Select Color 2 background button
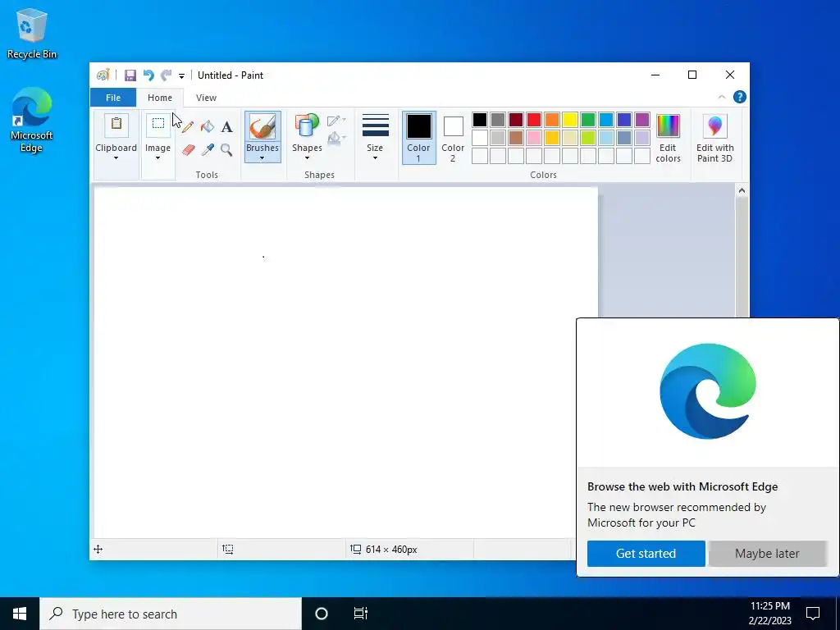This screenshot has height=630, width=840. tap(453, 138)
